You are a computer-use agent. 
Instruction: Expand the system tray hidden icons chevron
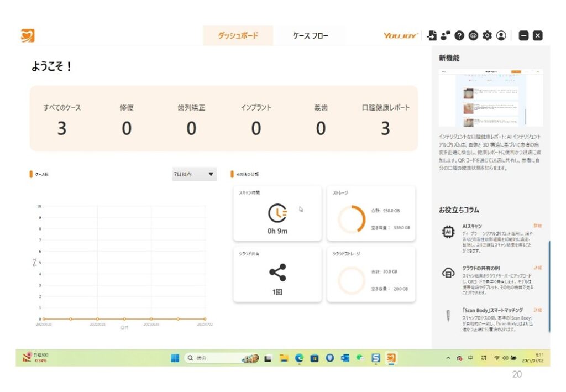(x=448, y=358)
